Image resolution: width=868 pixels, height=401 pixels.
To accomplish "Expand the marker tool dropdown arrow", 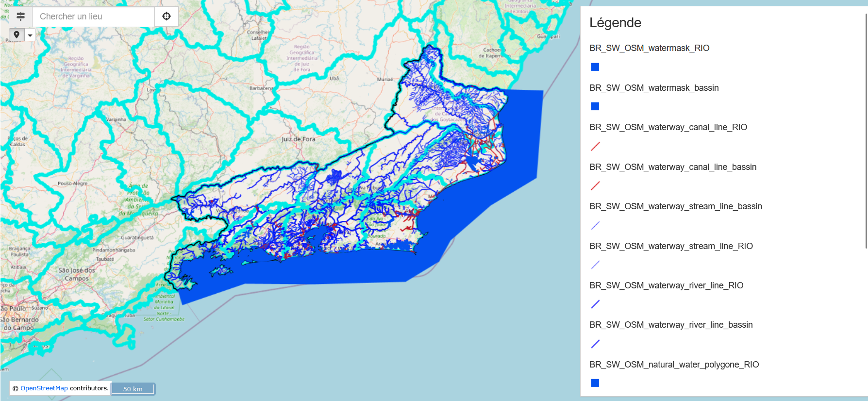I will (x=30, y=35).
